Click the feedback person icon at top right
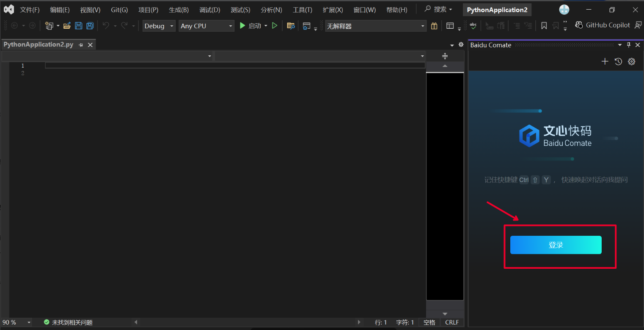 pyautogui.click(x=638, y=25)
